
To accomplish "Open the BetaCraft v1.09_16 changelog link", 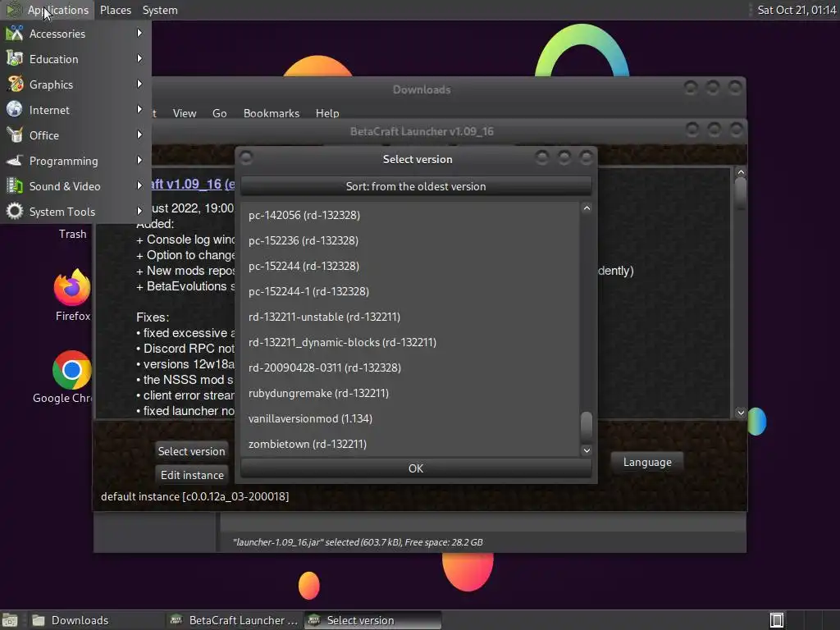I will pyautogui.click(x=193, y=184).
